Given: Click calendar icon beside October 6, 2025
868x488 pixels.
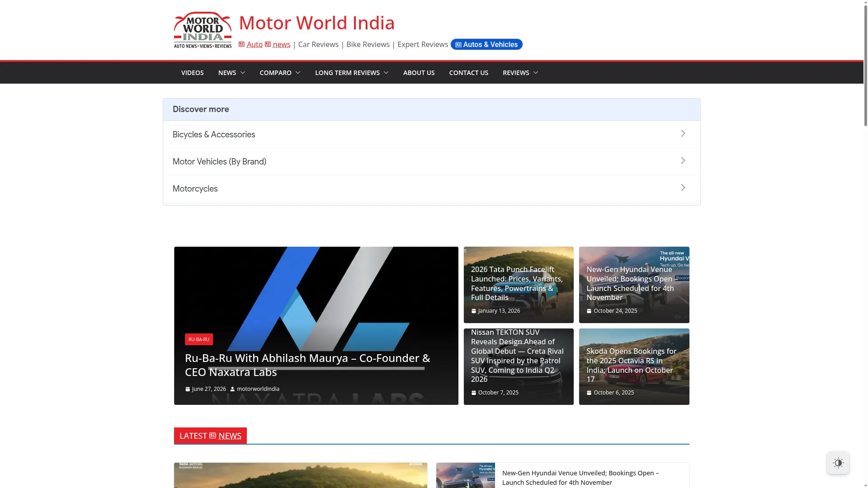Looking at the screenshot, I should (589, 393).
